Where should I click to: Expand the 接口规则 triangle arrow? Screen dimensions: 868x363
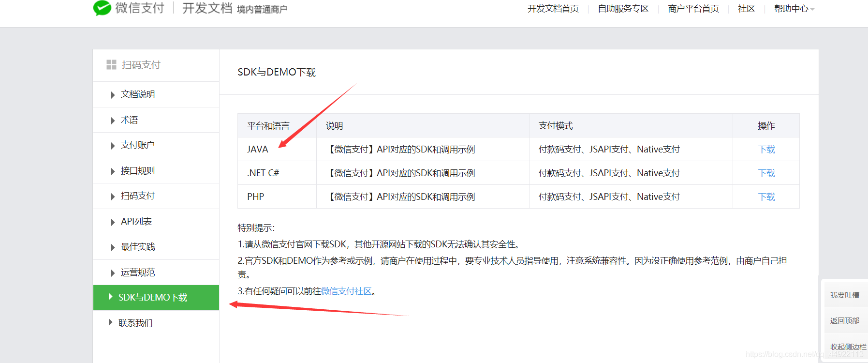113,171
